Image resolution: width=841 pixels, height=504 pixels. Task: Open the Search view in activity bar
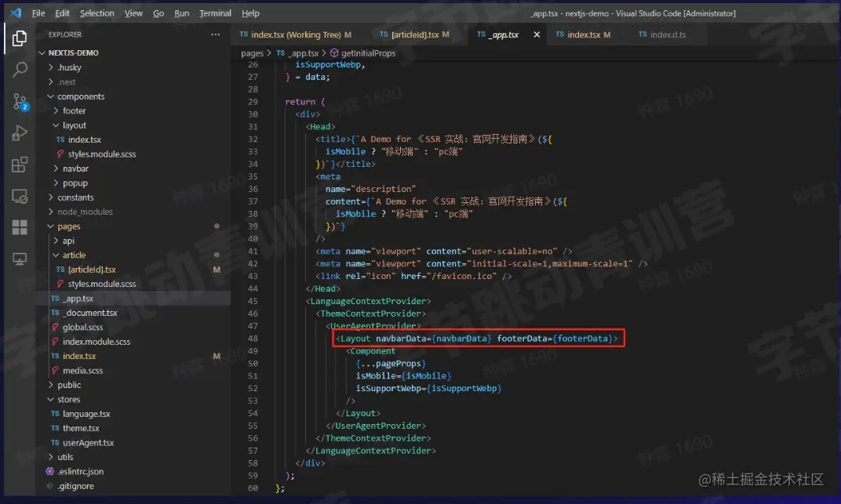[20, 70]
